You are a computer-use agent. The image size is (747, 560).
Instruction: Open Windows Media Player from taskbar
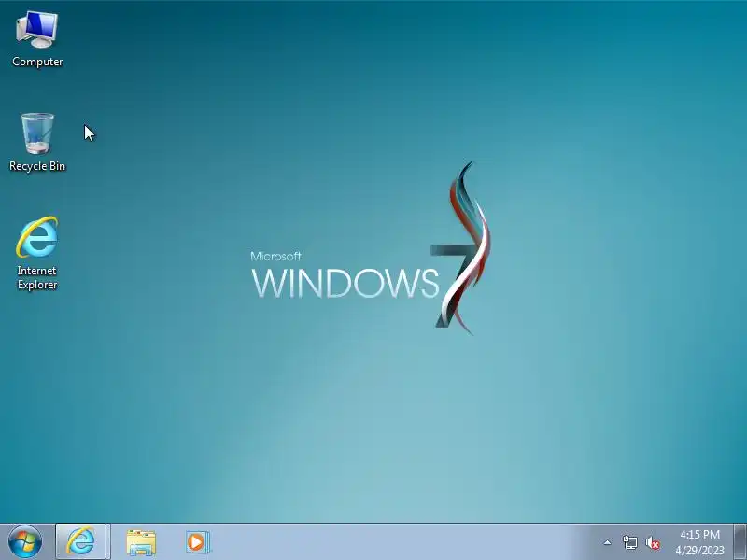pyautogui.click(x=197, y=542)
